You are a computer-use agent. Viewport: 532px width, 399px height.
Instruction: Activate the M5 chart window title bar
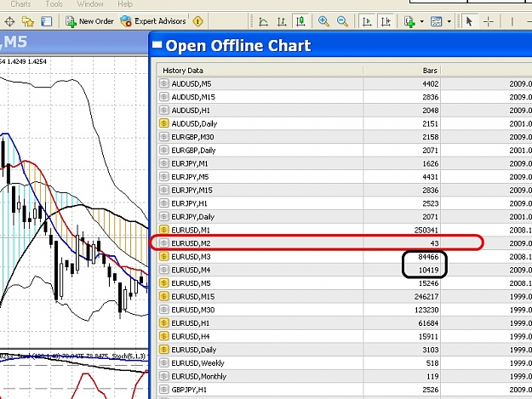click(x=74, y=42)
